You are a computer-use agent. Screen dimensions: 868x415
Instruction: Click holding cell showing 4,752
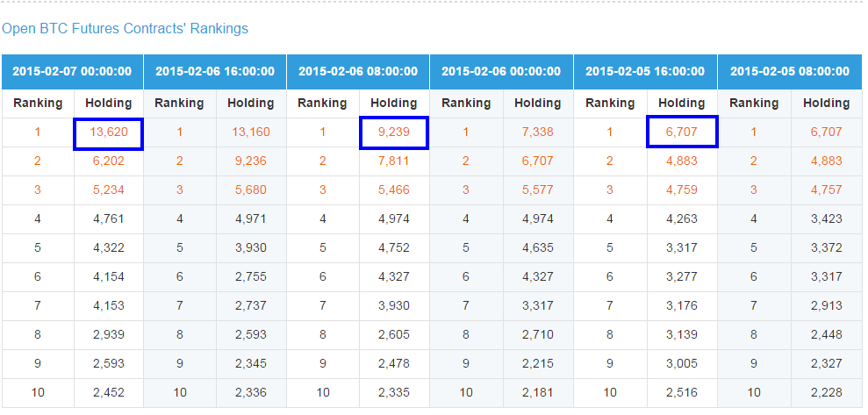coord(394,248)
